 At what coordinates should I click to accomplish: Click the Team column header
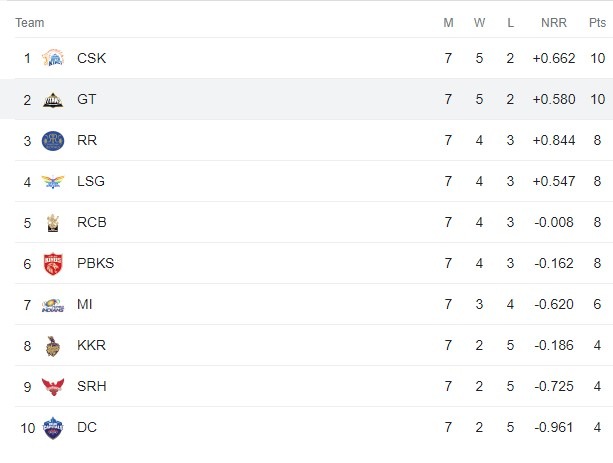tap(30, 23)
